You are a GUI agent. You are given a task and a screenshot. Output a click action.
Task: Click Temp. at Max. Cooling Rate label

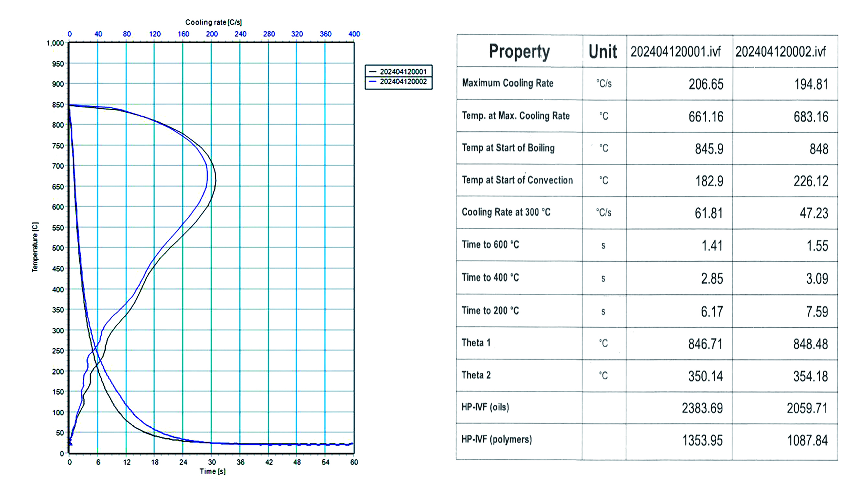click(x=516, y=116)
